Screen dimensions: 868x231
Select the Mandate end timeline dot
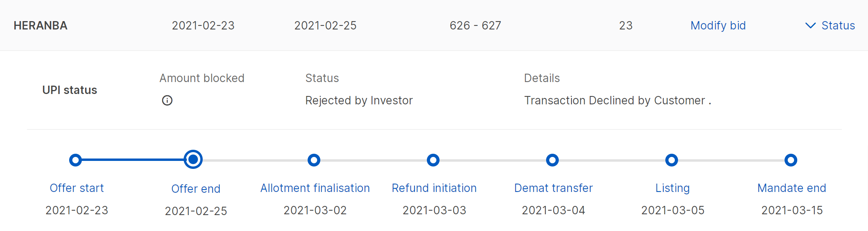click(x=791, y=160)
